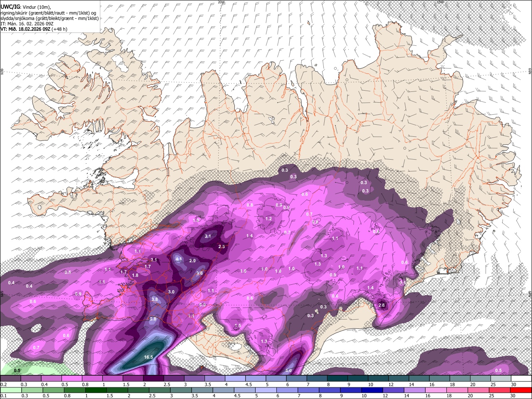The width and height of the screenshot is (532, 399).
Task: Click the 1.2 precipitation value on the map
Action: coord(268,219)
